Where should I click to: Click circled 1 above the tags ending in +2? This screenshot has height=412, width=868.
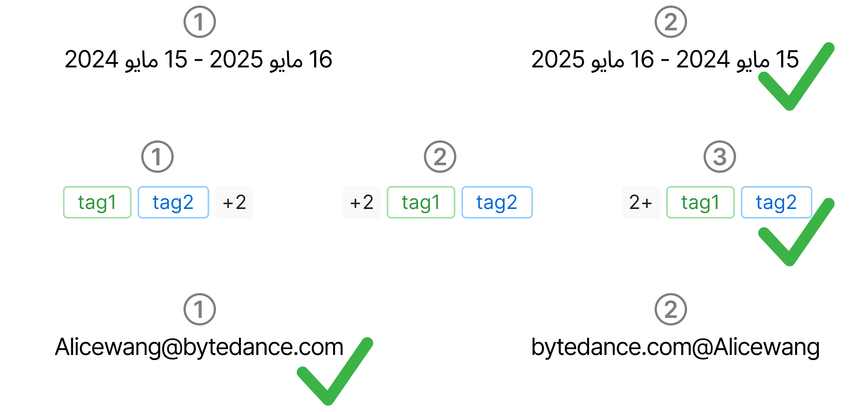[x=157, y=157]
